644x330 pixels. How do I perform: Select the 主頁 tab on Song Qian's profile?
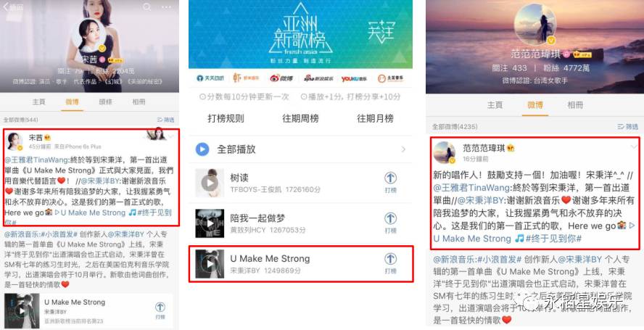coord(39,102)
